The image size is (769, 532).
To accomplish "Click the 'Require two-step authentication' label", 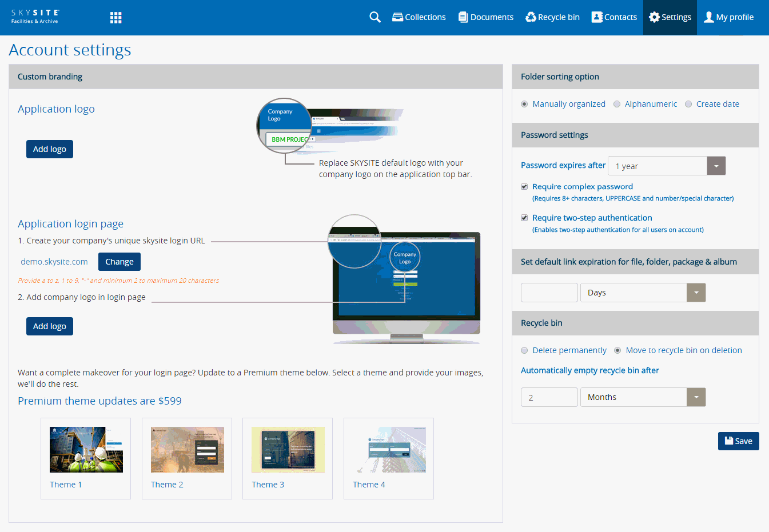I will pos(592,218).
